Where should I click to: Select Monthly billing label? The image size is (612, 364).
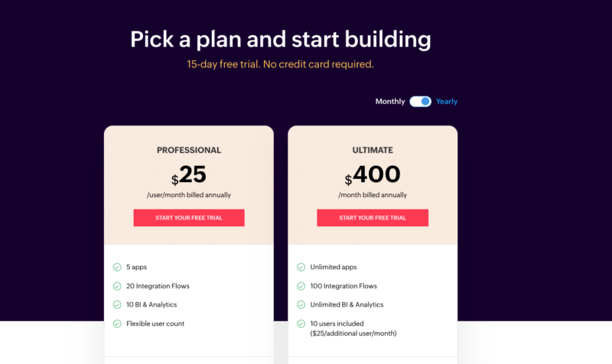tap(390, 102)
